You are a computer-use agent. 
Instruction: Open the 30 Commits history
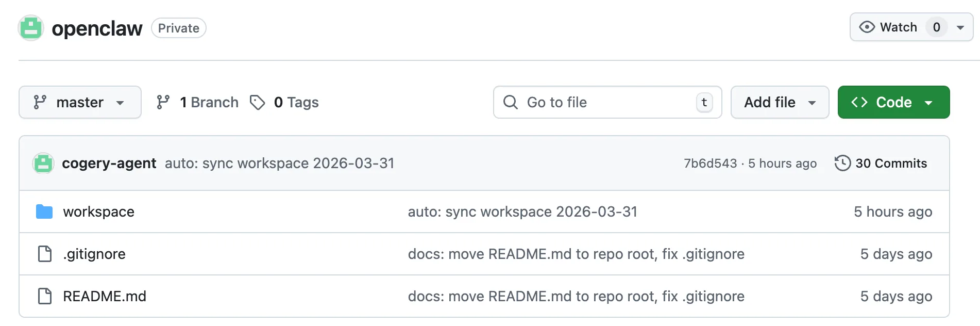[x=891, y=164]
